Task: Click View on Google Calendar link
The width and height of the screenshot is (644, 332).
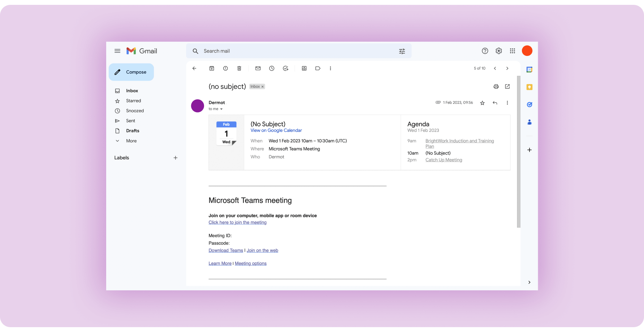Action: 276,131
